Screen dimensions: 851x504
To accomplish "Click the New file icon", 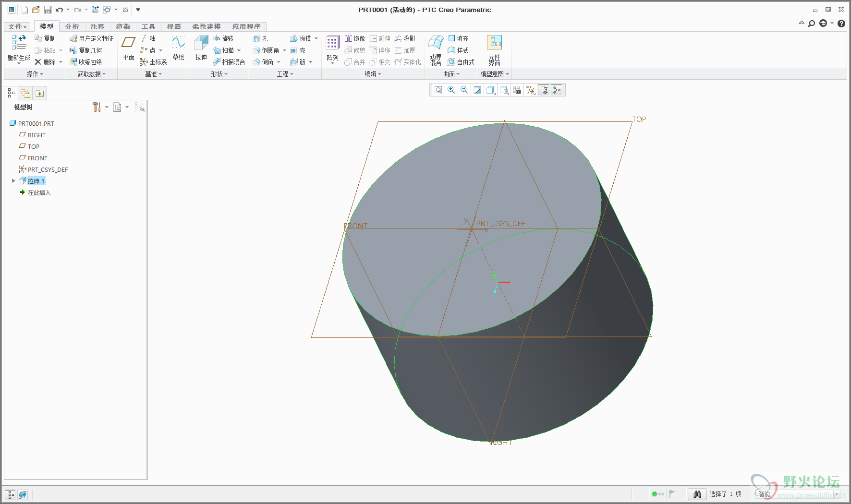I will 24,10.
